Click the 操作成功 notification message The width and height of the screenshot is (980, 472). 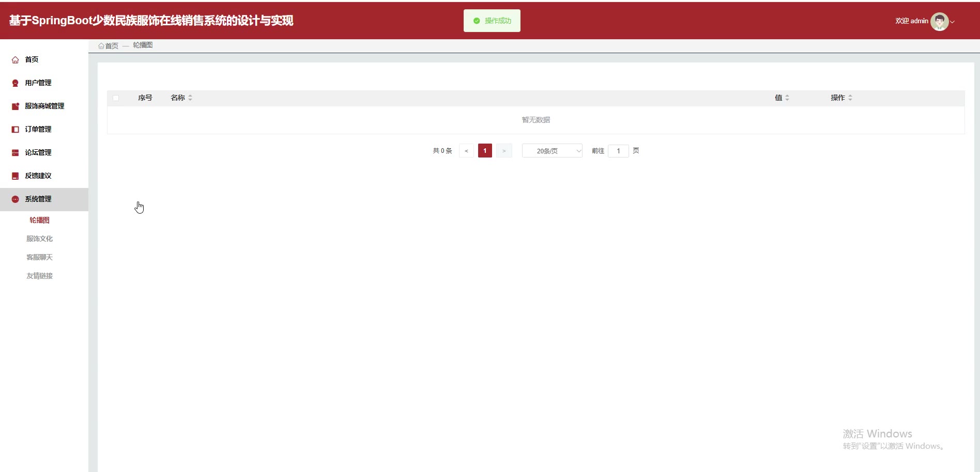pos(492,21)
